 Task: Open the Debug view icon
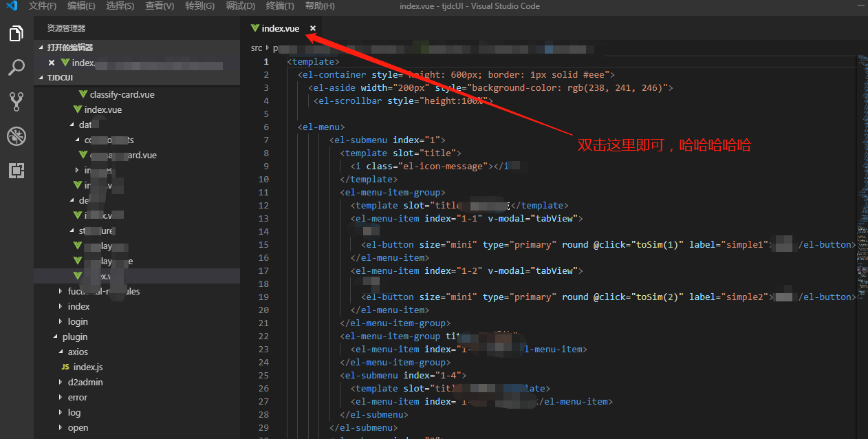tap(17, 136)
